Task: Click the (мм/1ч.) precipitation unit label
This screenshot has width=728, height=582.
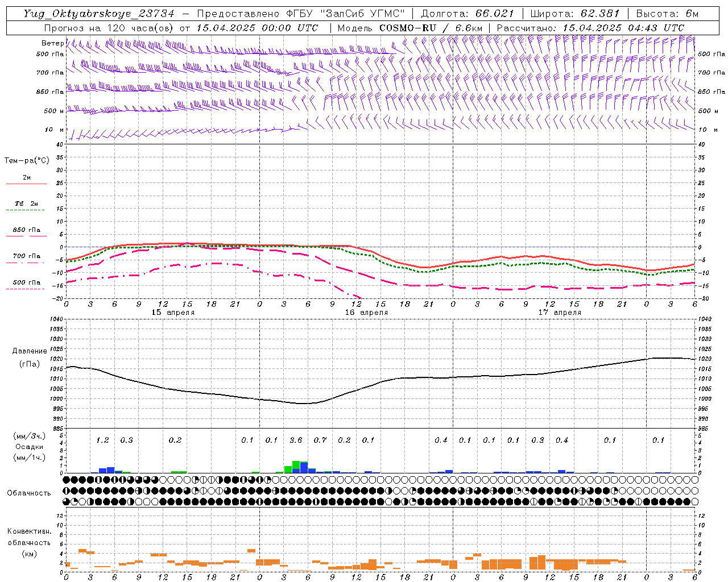Action: (30, 458)
